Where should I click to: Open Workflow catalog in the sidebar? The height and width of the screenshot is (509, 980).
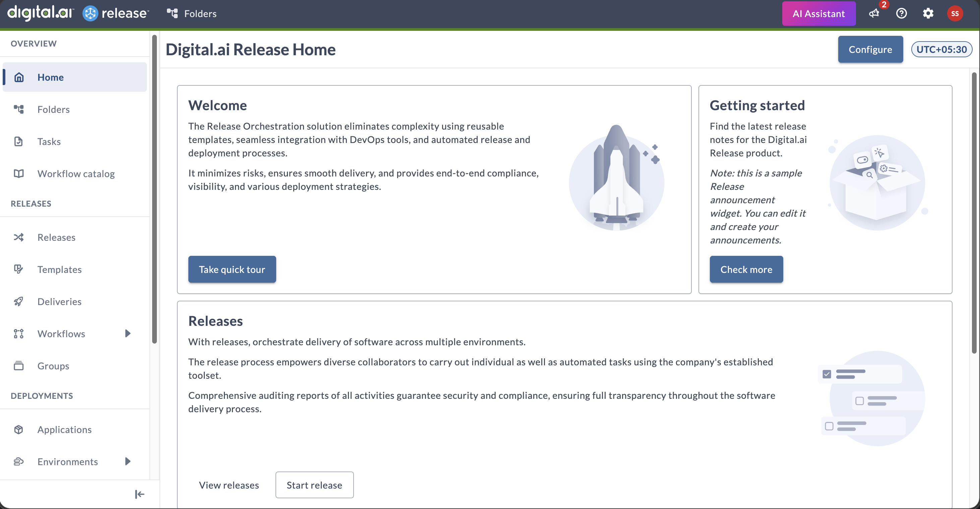74,173
